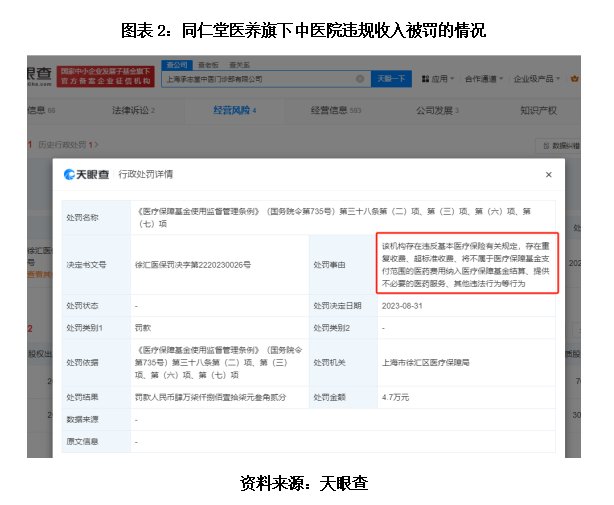The width and height of the screenshot is (614, 505).
Task: Click the figure title 图表 2 heading
Action: (x=303, y=31)
